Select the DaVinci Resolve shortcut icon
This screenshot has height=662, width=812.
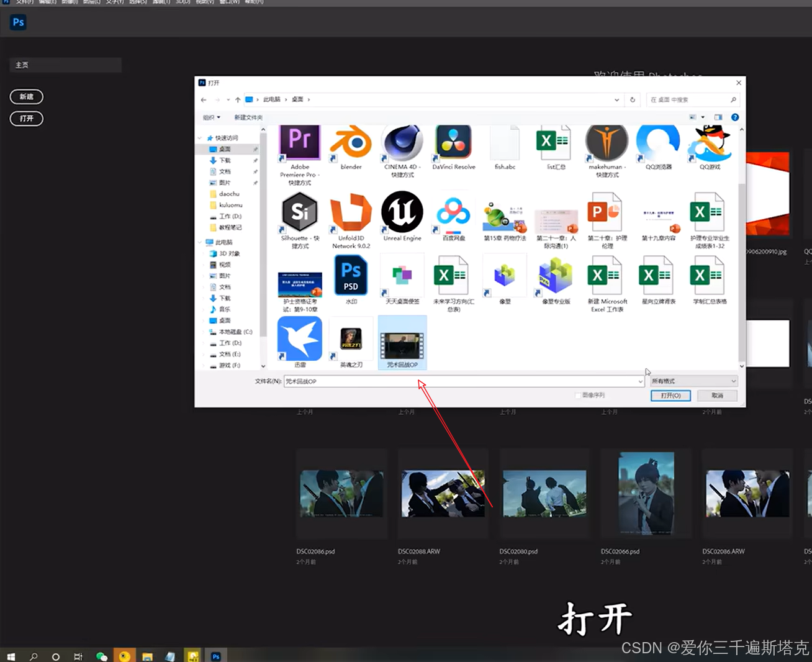point(454,143)
